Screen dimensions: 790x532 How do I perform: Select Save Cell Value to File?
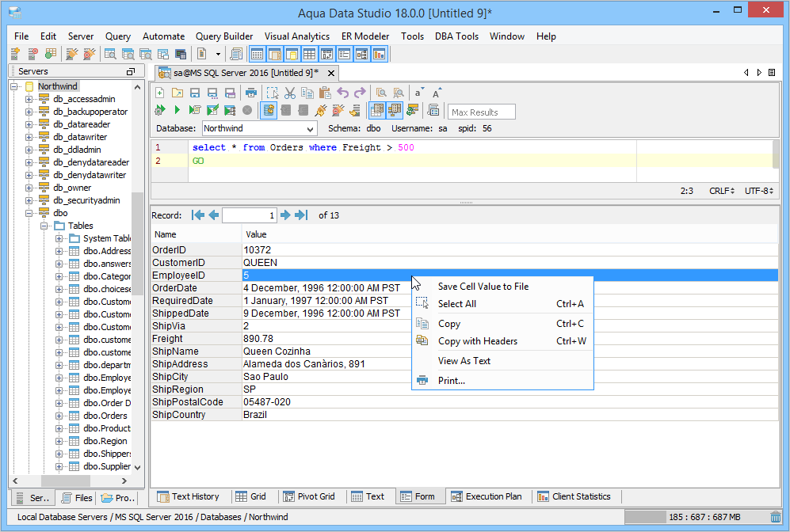point(483,287)
